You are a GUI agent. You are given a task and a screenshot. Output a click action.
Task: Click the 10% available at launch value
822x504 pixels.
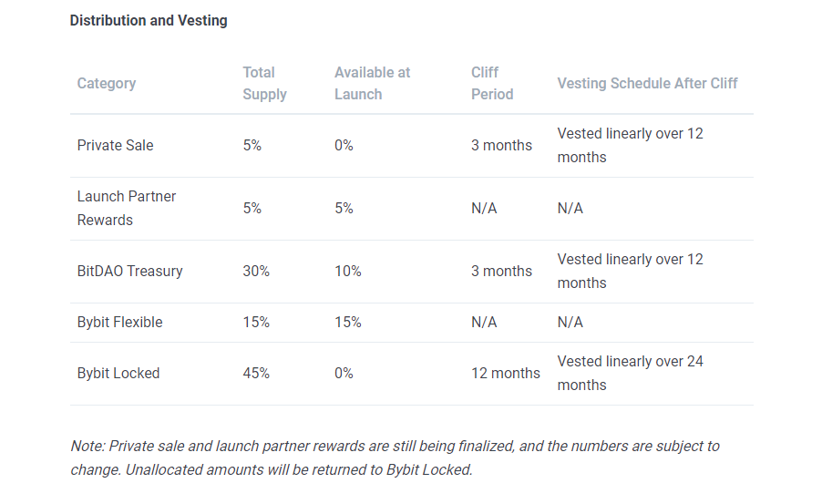[347, 271]
